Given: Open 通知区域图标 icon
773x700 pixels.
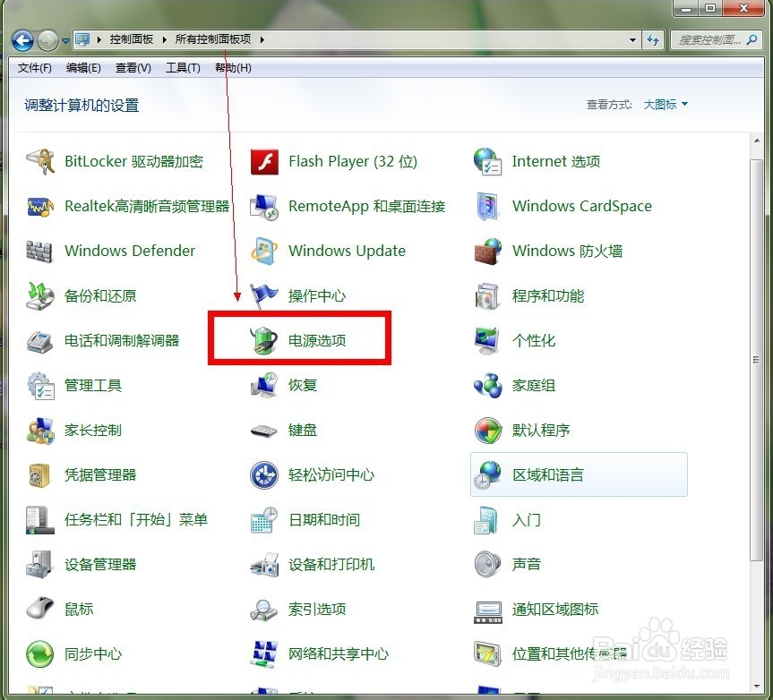Looking at the screenshot, I should [x=487, y=611].
